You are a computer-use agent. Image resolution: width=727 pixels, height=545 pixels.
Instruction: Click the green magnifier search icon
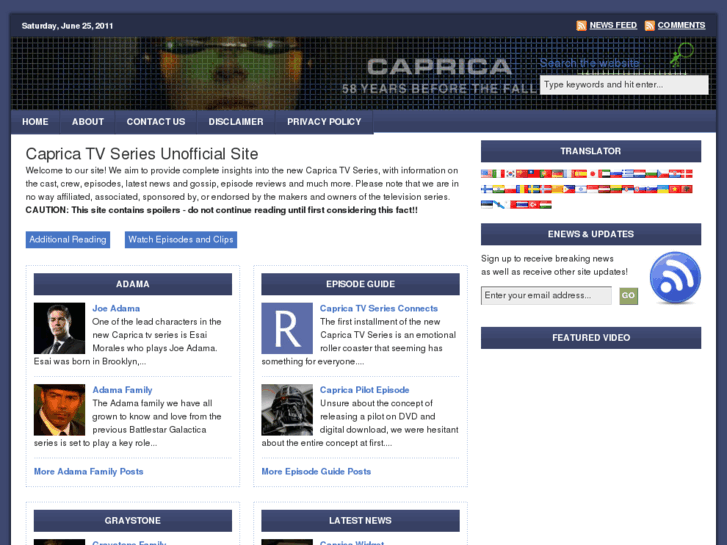(x=681, y=54)
